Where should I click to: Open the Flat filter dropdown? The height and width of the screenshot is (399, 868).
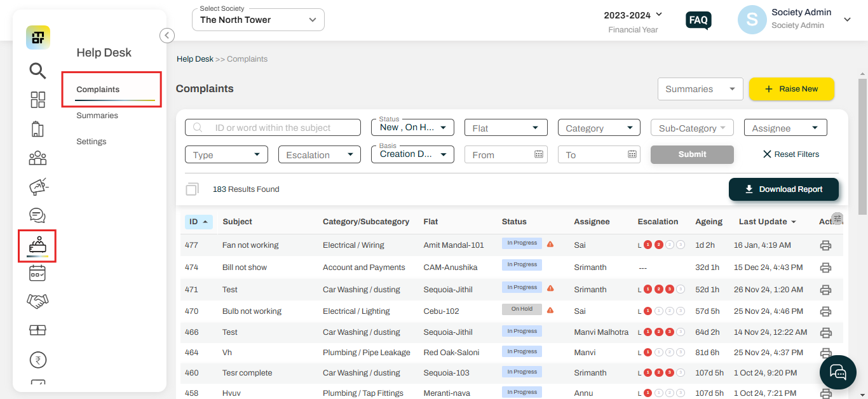coord(506,128)
